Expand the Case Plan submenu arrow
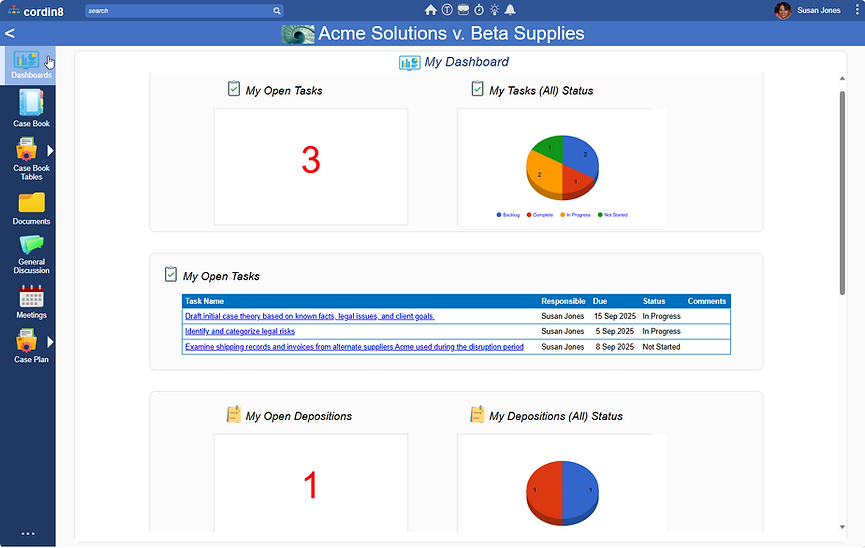Viewport: 865px width, 548px height. [x=50, y=342]
